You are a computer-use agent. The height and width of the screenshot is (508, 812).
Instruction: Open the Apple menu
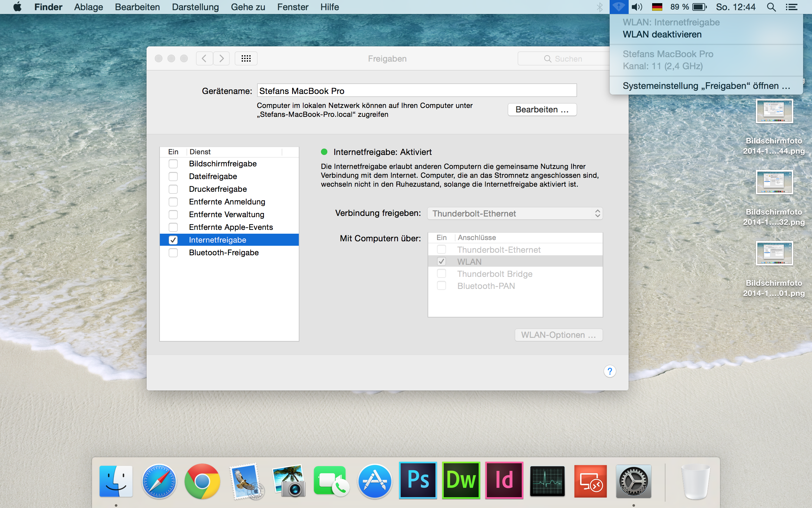[17, 7]
